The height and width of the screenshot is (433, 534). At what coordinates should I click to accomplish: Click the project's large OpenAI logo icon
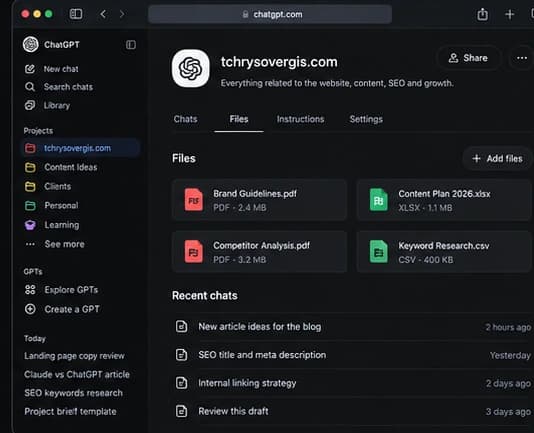191,68
